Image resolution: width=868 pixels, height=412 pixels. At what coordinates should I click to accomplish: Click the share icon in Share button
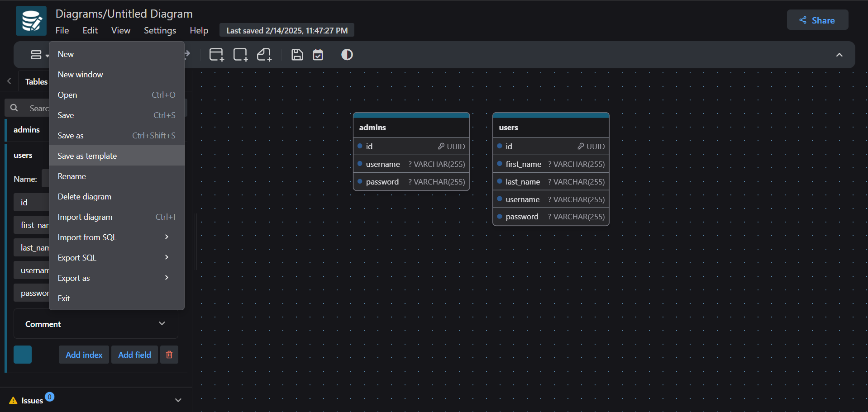tap(803, 20)
